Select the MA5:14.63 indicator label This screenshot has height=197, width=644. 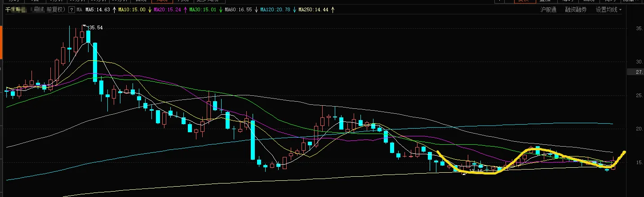[98, 9]
